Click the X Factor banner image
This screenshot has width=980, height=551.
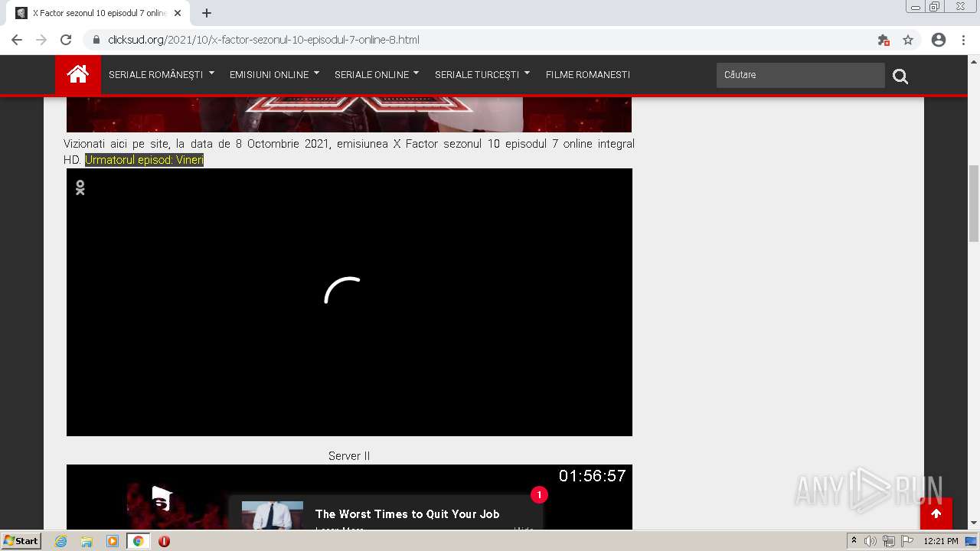pyautogui.click(x=349, y=114)
